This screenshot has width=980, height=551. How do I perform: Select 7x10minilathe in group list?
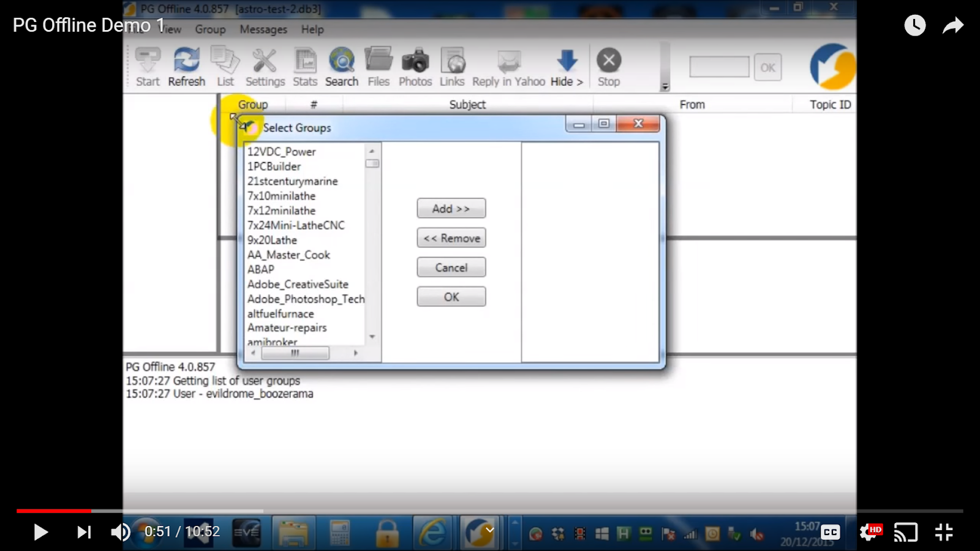[x=282, y=196]
